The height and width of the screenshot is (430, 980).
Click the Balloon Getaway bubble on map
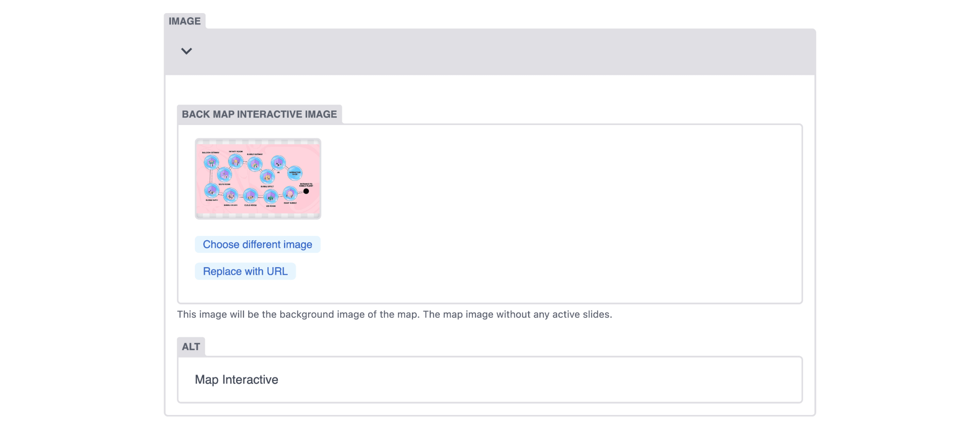(211, 162)
